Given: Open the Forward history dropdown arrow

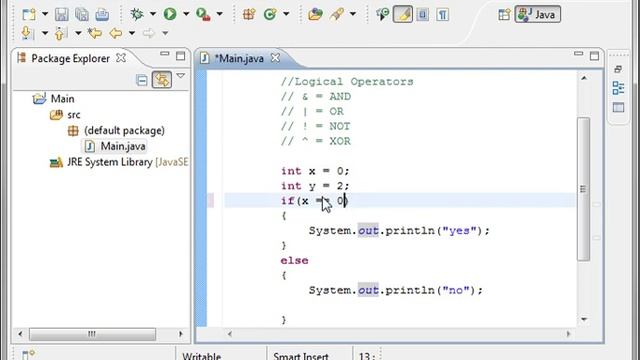Looking at the screenshot, I should click(165, 33).
